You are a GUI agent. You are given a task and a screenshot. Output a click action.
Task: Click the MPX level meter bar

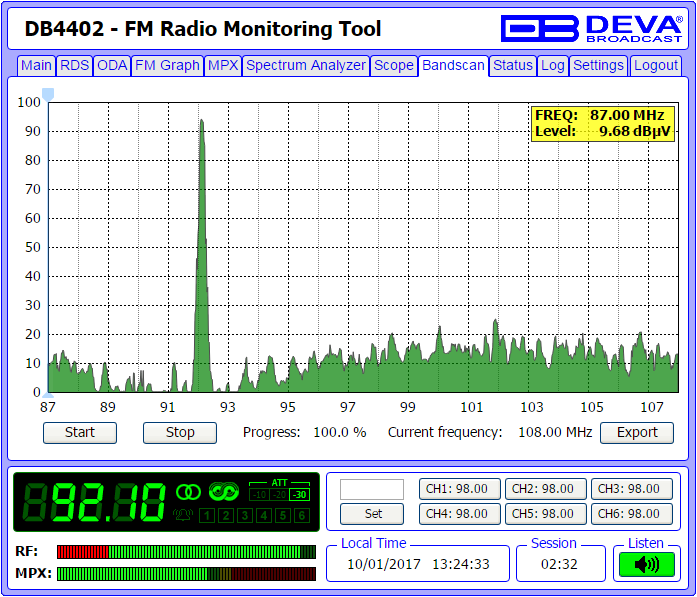coord(186,574)
